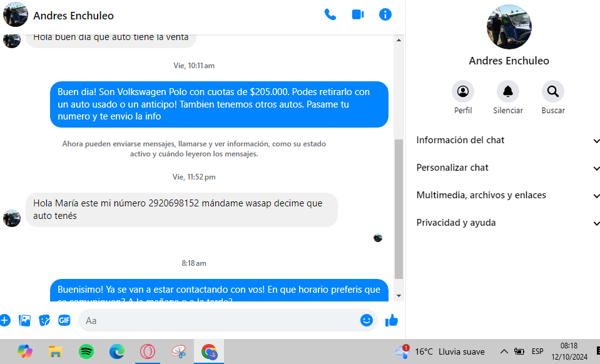This screenshot has height=364, width=600.
Task: Mute notifications with the Silenciar bell
Action: [507, 92]
